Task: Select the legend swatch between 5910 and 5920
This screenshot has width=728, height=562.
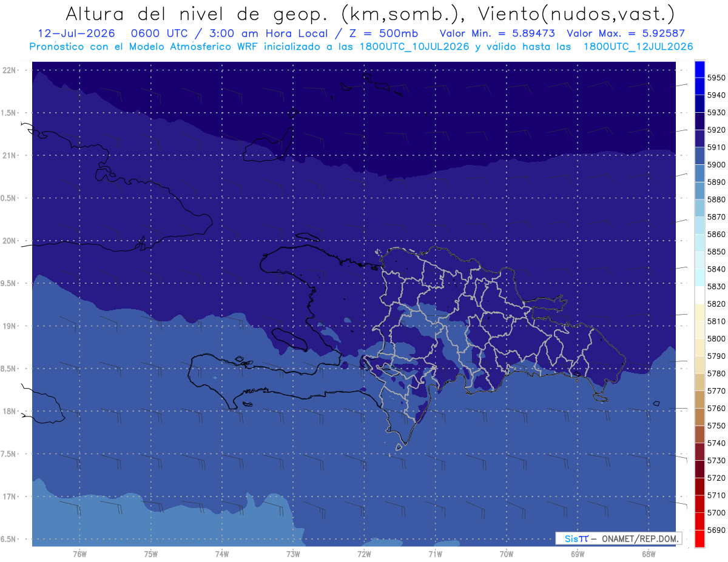Action: [699, 139]
